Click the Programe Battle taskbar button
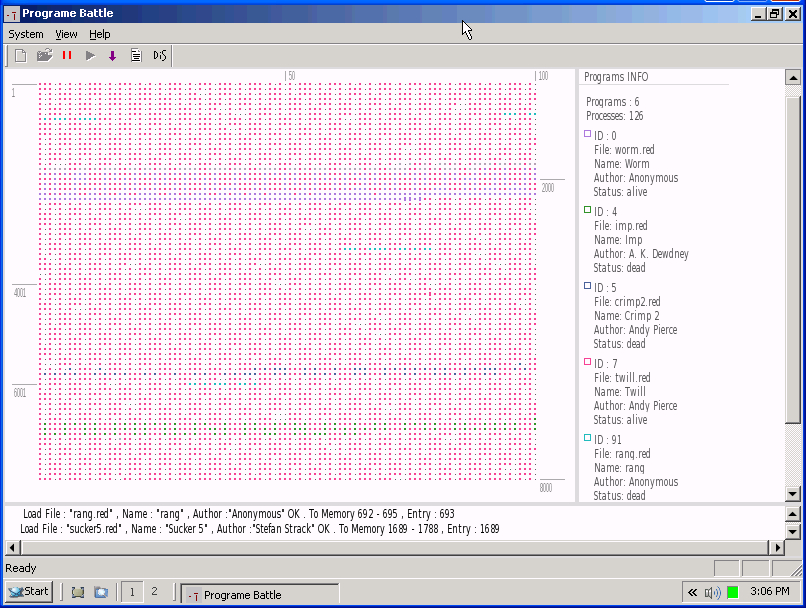The width and height of the screenshot is (806, 608). [x=260, y=595]
